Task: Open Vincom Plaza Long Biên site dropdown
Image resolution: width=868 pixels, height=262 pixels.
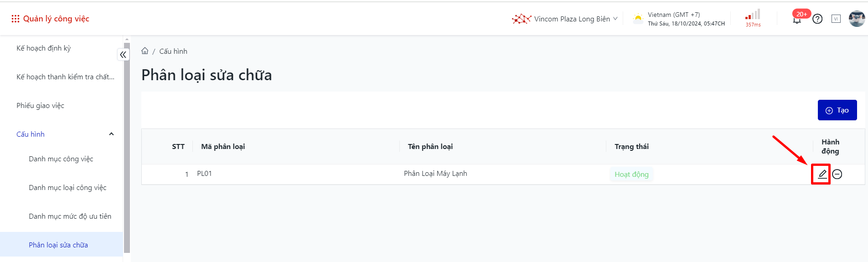Action: (565, 19)
